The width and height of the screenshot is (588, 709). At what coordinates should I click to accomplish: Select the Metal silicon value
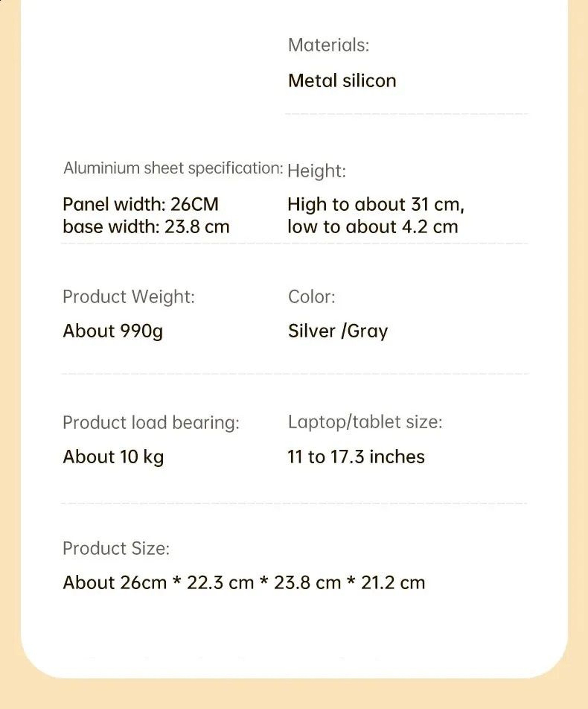(342, 81)
